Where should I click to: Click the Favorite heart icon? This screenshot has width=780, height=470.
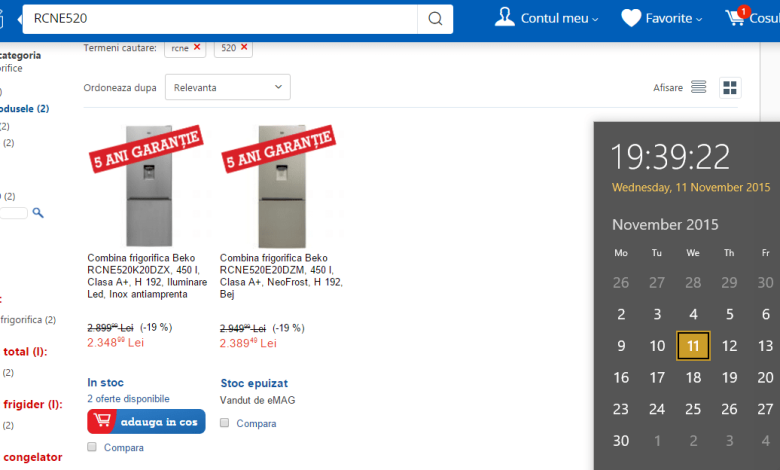(631, 18)
